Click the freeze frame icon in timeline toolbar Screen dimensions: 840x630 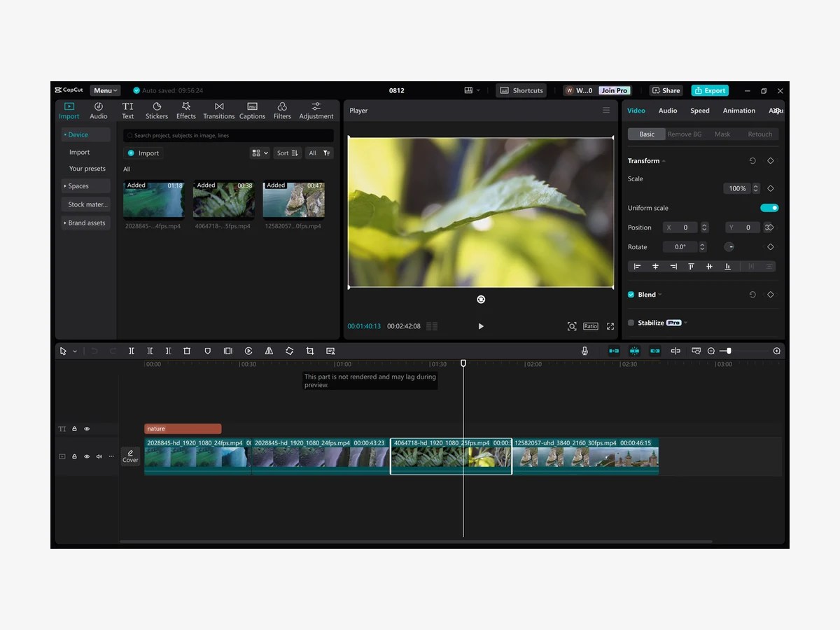coord(227,351)
